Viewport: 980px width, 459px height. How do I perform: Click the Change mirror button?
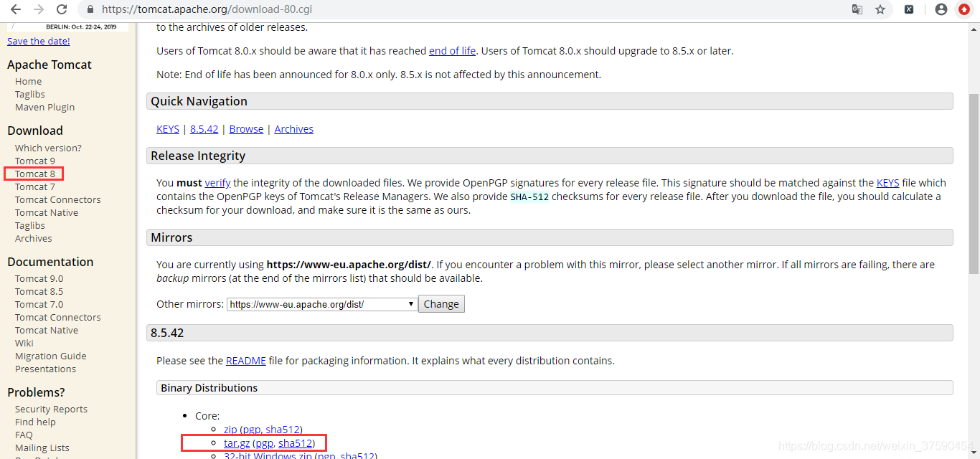441,304
